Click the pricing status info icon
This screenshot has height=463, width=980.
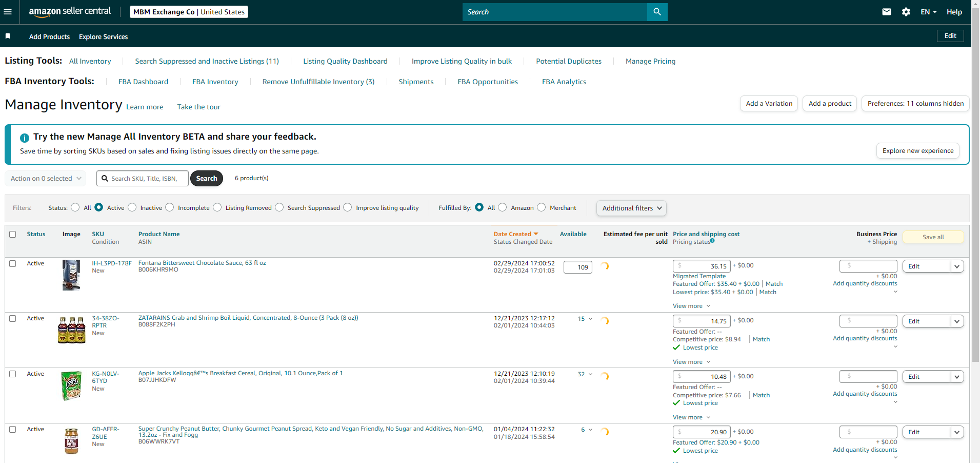click(x=712, y=240)
